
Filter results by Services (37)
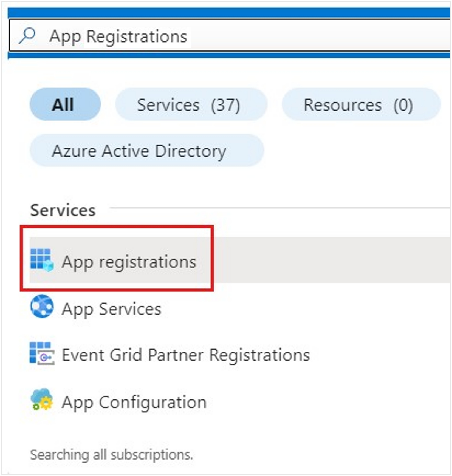pyautogui.click(x=191, y=104)
